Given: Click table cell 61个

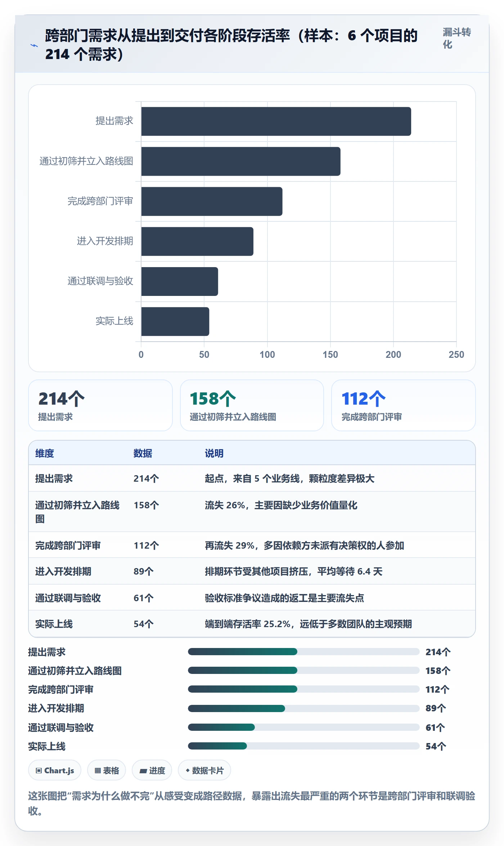Looking at the screenshot, I should (x=144, y=598).
